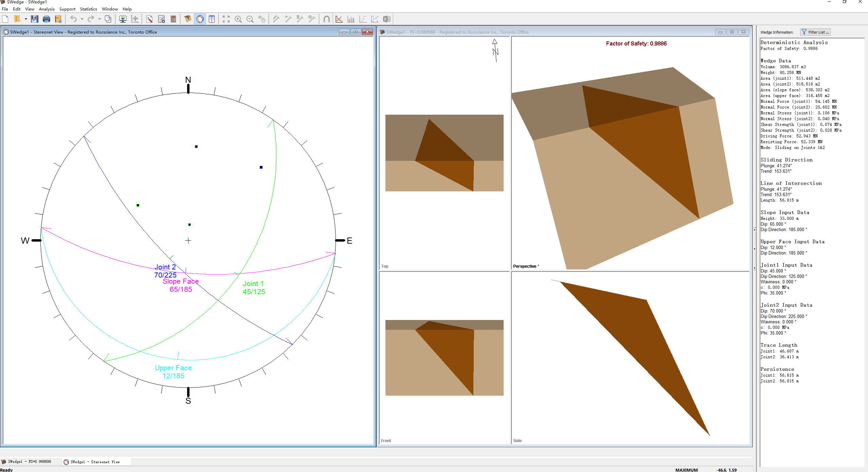Open the 3D wedge view icon
The height and width of the screenshot is (472, 868).
coord(187,19)
